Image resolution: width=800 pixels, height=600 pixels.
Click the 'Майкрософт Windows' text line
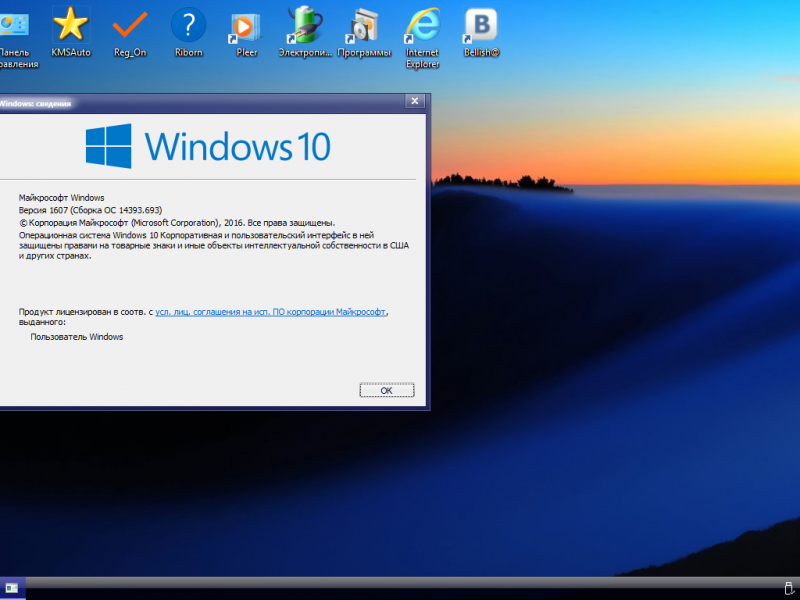point(61,197)
